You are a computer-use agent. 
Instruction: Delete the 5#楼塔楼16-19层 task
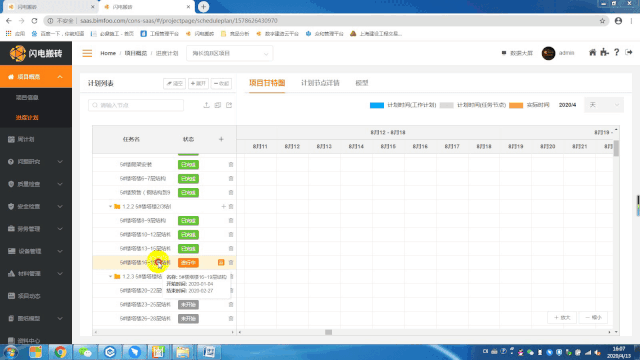[x=231, y=262]
